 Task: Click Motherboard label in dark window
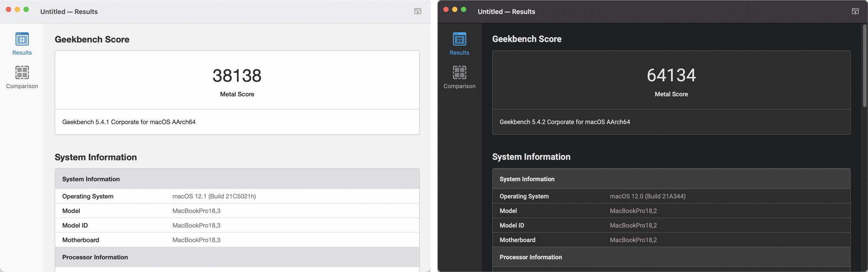[517, 240]
